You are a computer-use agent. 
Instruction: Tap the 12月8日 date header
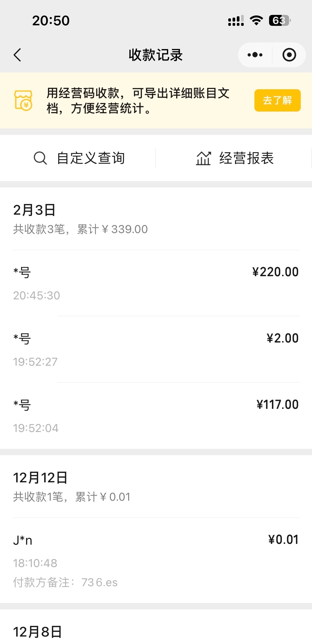tap(38, 632)
